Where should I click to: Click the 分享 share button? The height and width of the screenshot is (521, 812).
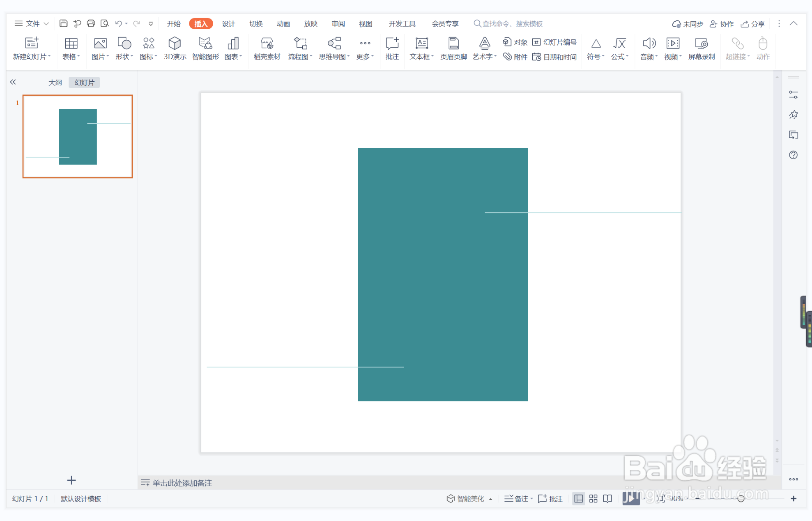coord(752,24)
